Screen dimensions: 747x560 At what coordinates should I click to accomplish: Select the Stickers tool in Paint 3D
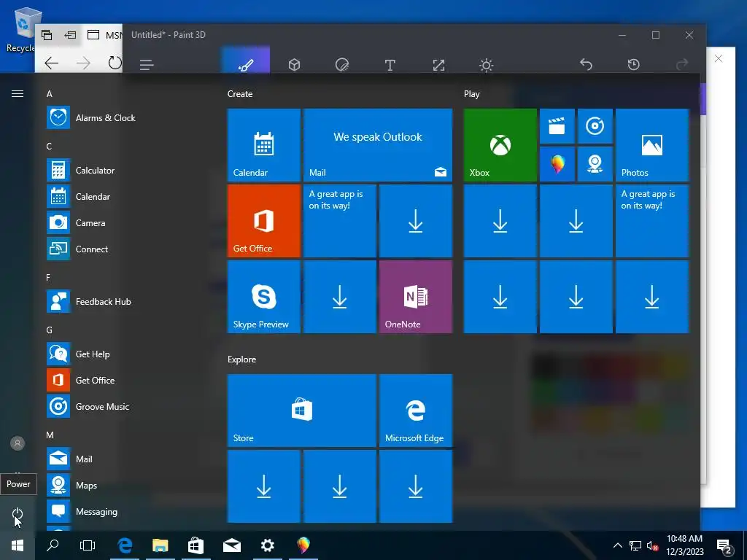[x=341, y=65]
